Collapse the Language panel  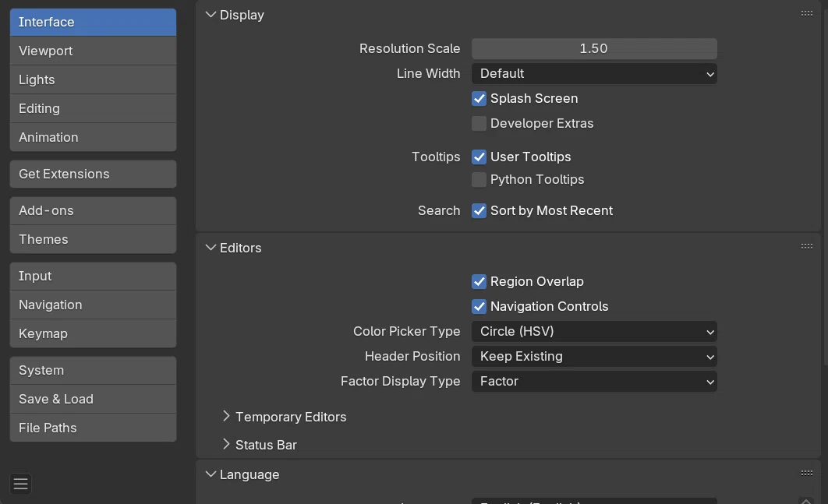(211, 474)
